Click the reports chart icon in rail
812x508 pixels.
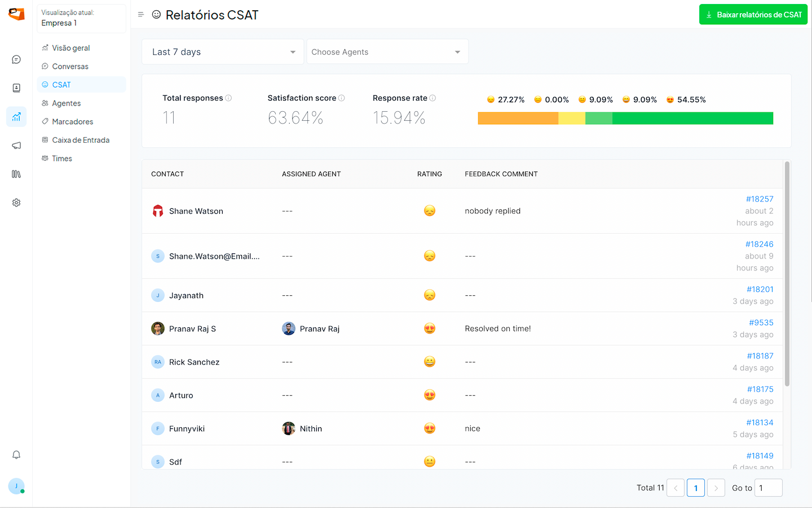[x=16, y=117]
